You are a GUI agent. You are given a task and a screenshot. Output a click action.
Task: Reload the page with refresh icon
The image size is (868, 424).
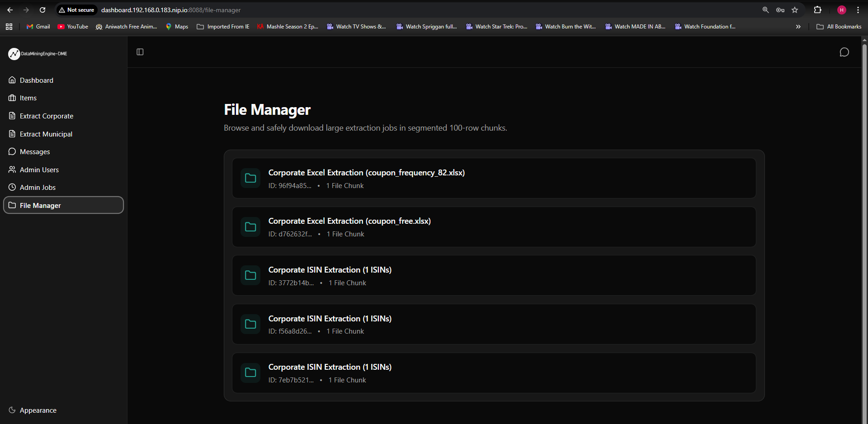pos(42,10)
